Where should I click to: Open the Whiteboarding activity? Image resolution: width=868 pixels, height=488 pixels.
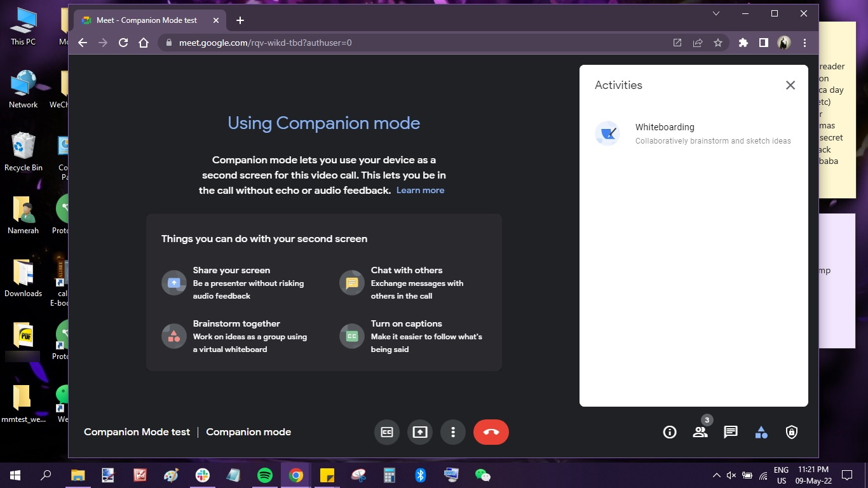coord(694,133)
